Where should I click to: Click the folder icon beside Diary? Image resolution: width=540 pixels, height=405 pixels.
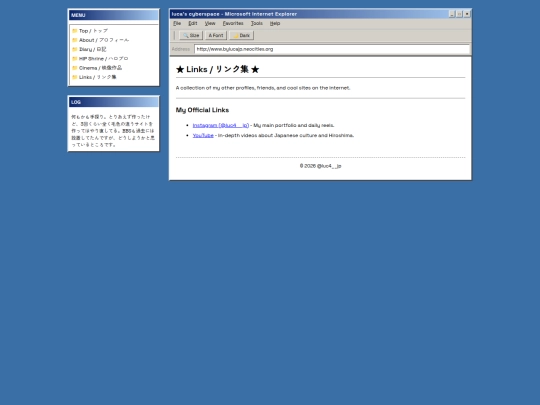pos(74,49)
